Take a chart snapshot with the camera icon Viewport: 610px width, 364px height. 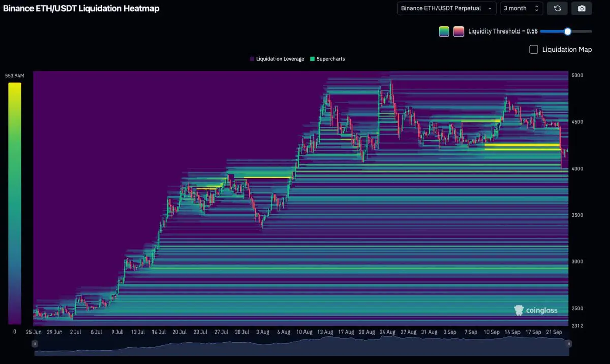click(x=582, y=8)
